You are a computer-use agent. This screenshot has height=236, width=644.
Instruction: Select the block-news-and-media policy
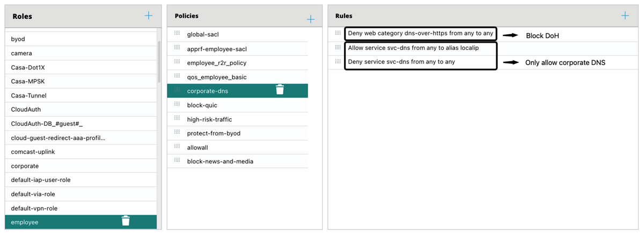[220, 161]
